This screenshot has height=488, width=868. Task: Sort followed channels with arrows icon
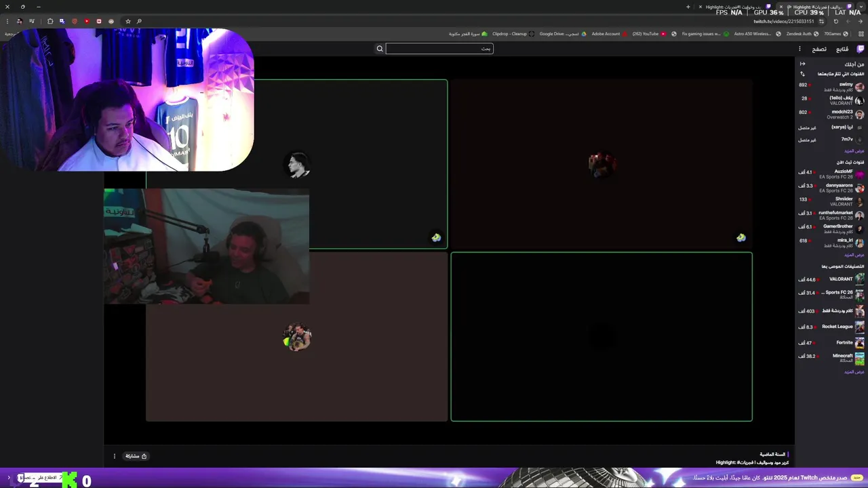click(803, 74)
